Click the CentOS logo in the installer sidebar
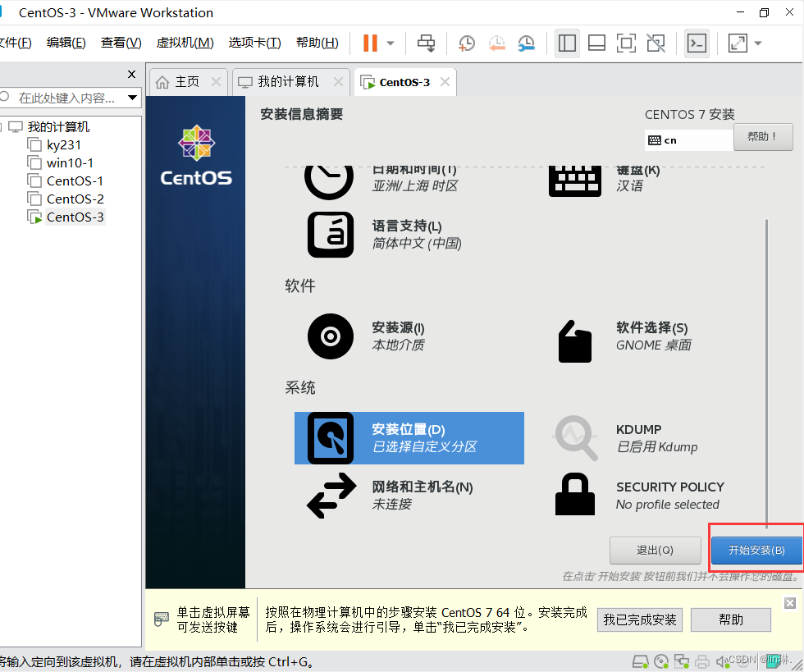The height and width of the screenshot is (672, 804). coord(196,155)
